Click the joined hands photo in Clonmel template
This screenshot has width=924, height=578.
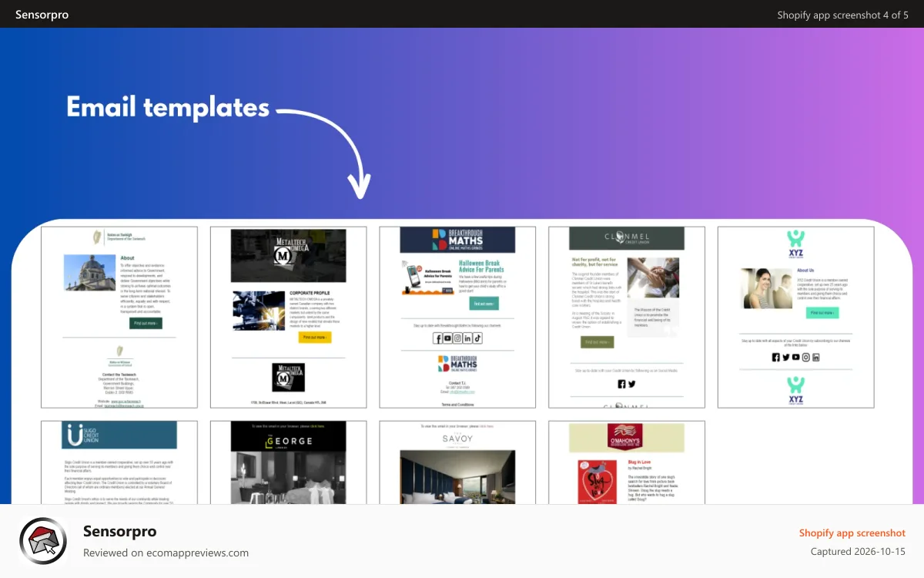click(x=653, y=277)
